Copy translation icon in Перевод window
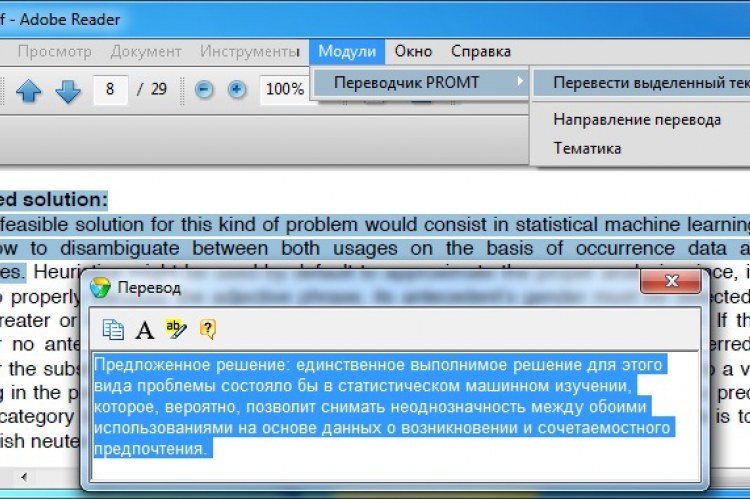Screen dimensions: 750x499 [x=113, y=329]
